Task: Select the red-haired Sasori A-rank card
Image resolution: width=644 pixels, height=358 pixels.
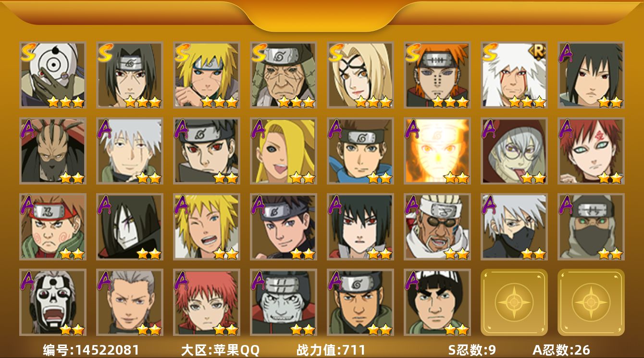Action: tap(207, 302)
